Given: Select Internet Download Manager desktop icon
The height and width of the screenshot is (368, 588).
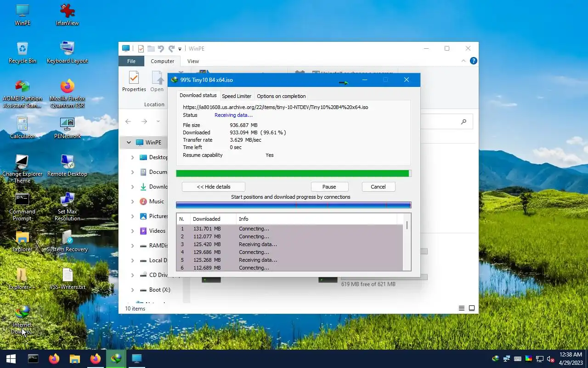Looking at the screenshot, I should [22, 320].
